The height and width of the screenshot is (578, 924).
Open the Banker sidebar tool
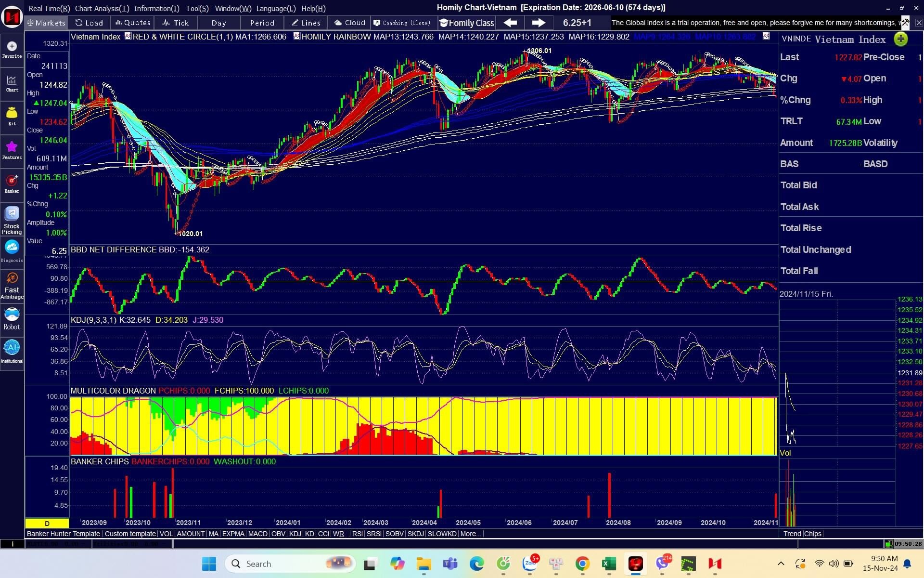pos(12,184)
